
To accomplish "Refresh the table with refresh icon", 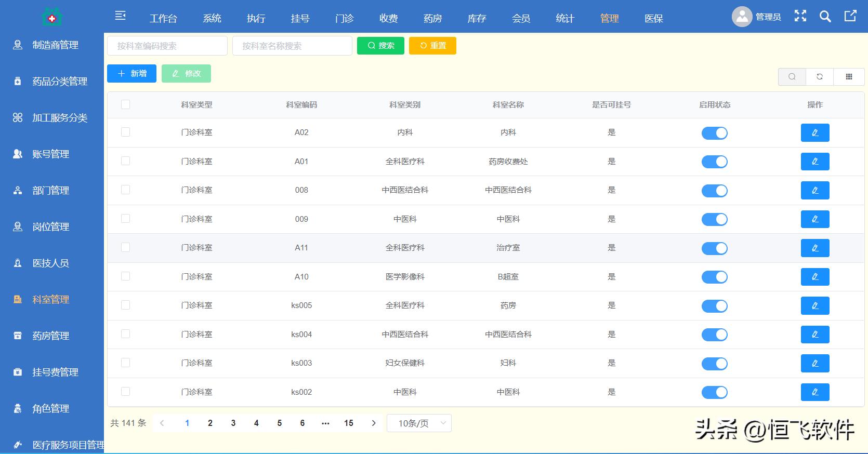I will coord(820,77).
